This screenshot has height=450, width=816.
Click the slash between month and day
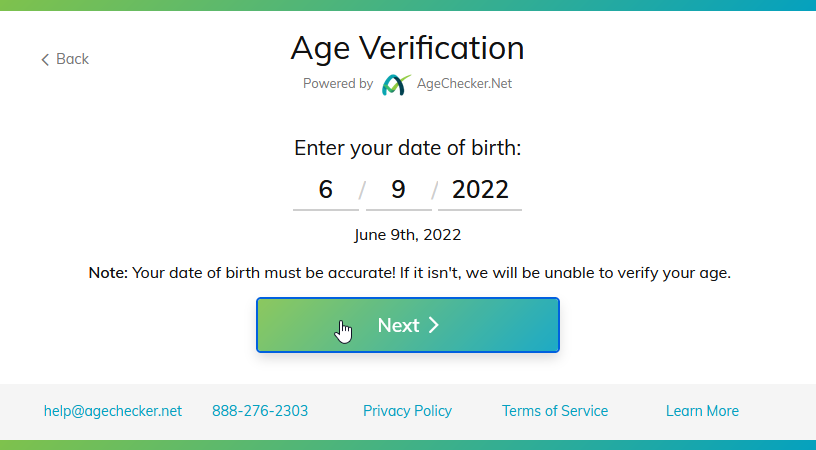tap(362, 191)
